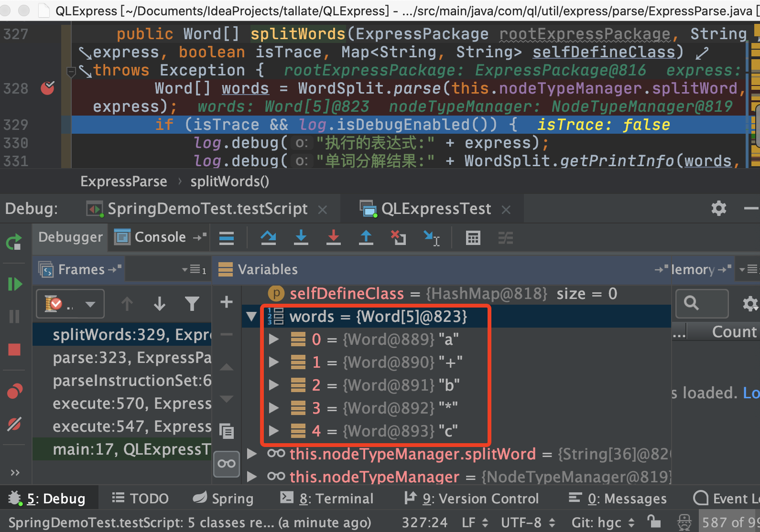Click the red Force Step Into icon
The image size is (760, 532).
(x=333, y=237)
